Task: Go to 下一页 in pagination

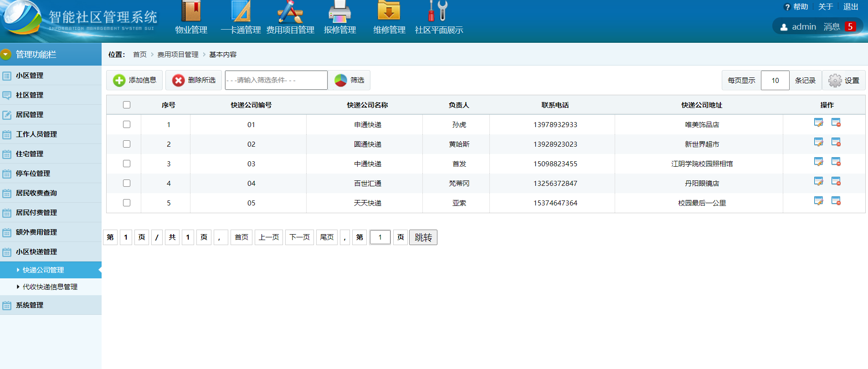Action: (299, 237)
